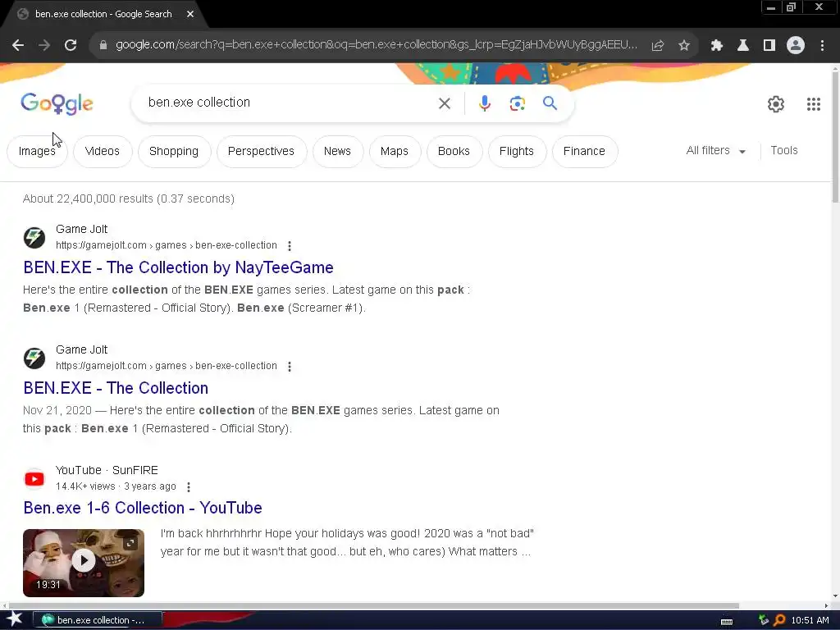Open the three-dot menu of the 'Nov 21, 2020' Game Jolt result

click(x=290, y=367)
